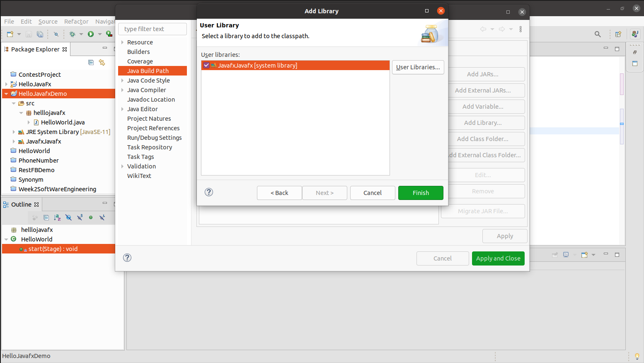The width and height of the screenshot is (644, 363).
Task: Click the Save All icon
Action: click(x=40, y=34)
